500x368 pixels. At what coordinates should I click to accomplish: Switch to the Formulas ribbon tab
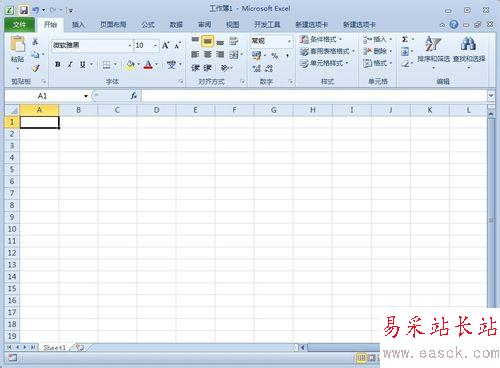(x=148, y=25)
